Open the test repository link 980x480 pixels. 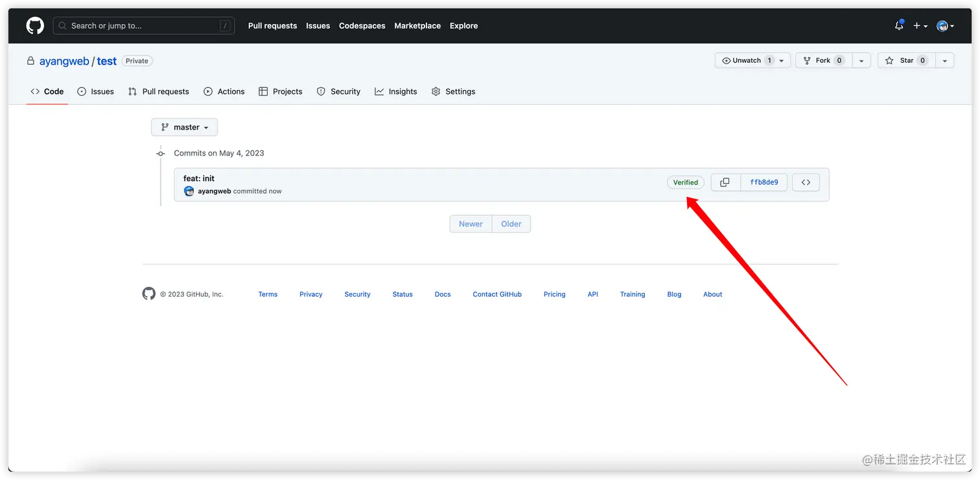[107, 62]
